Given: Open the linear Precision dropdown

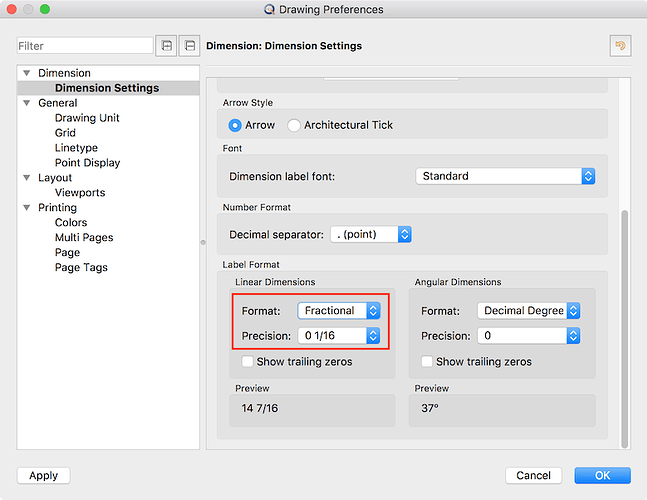Looking at the screenshot, I should coord(339,336).
